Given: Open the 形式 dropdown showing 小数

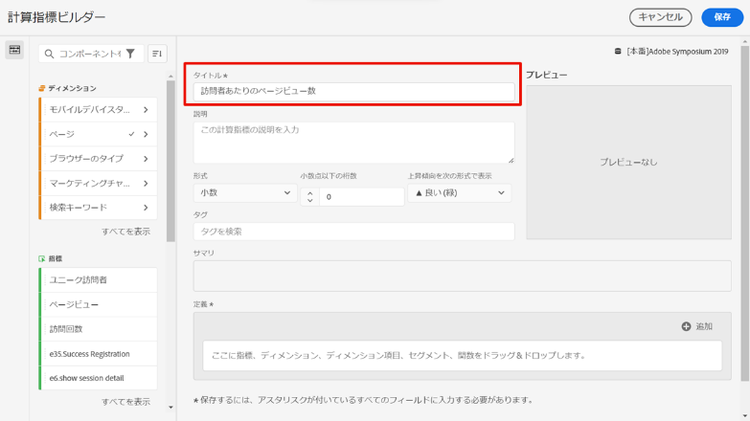Looking at the screenshot, I should click(x=243, y=193).
